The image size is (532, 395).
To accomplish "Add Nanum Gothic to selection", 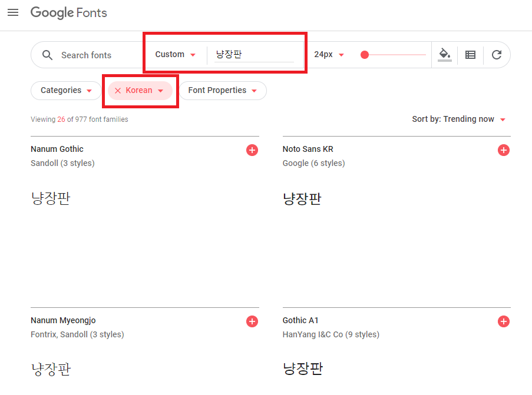I will [252, 150].
